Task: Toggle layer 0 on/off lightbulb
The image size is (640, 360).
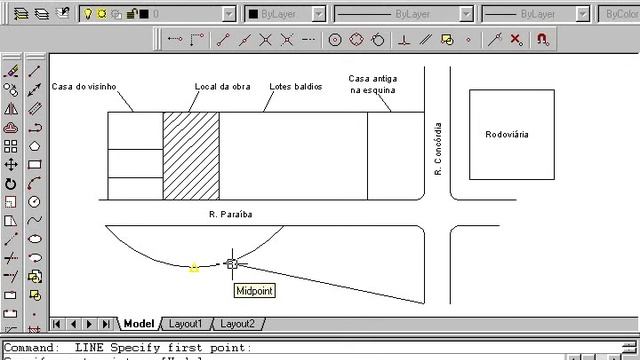Action: pyautogui.click(x=88, y=14)
